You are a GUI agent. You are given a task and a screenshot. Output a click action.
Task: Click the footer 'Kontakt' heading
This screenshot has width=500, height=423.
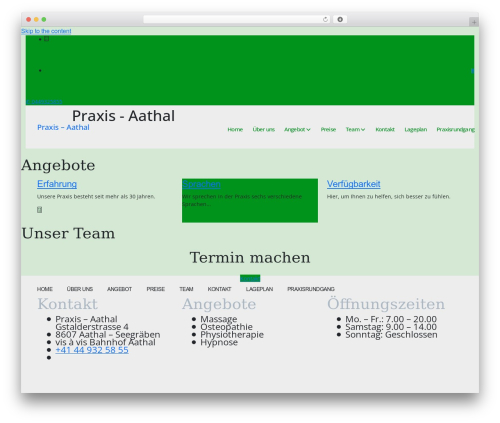click(68, 304)
